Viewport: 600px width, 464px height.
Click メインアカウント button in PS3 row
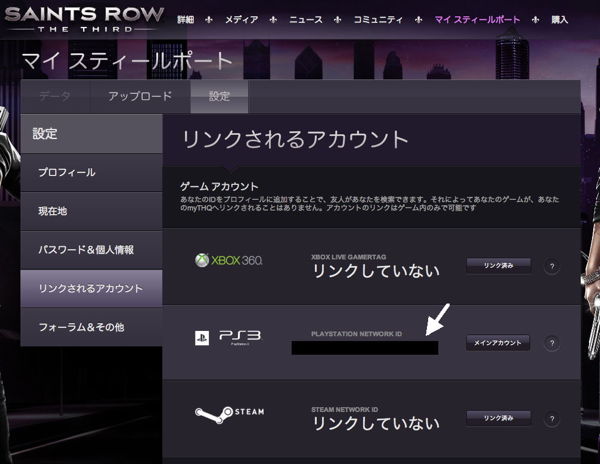pos(497,343)
